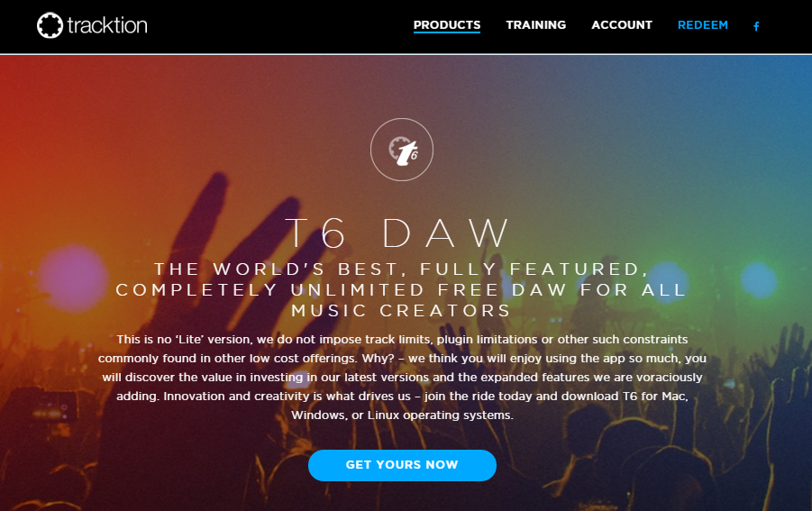812x511 pixels.
Task: Click the purple bokeh light on left
Action: (x=74, y=278)
